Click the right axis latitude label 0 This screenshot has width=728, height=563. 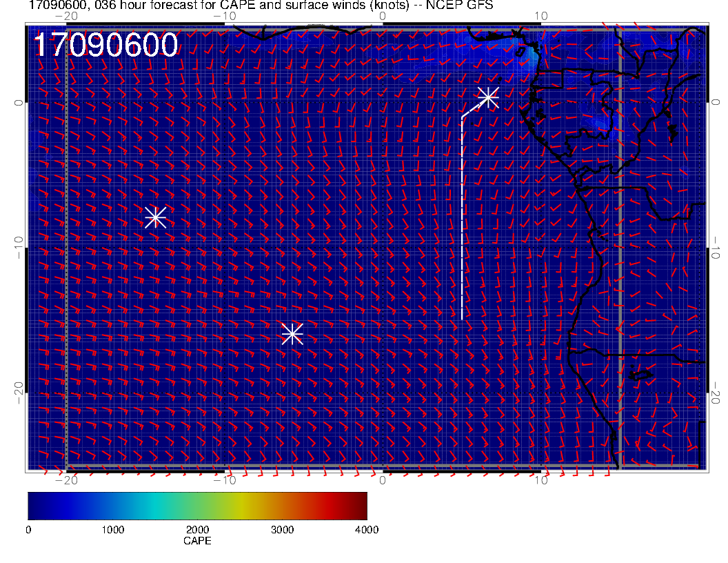click(x=716, y=102)
